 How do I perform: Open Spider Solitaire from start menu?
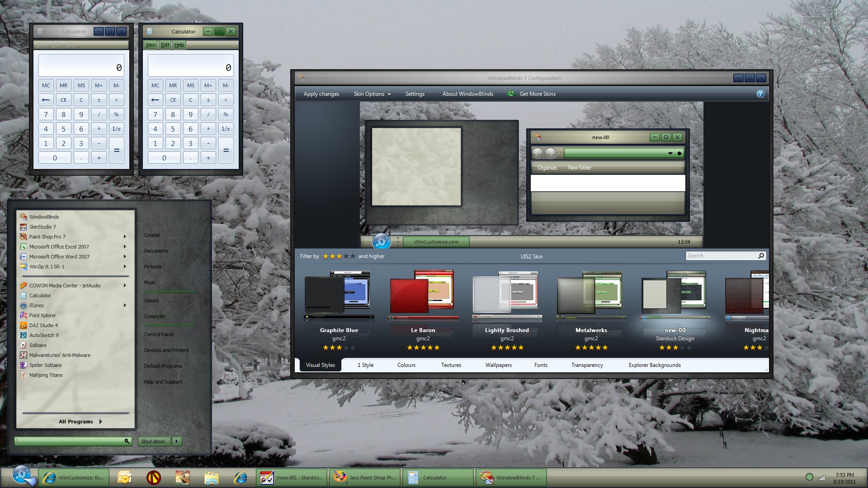tap(45, 365)
